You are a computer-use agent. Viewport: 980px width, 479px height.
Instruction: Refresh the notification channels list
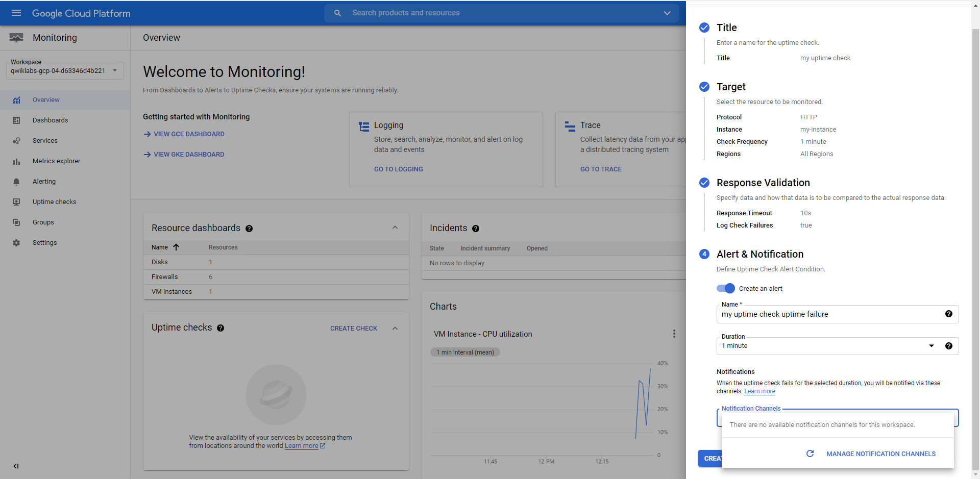(810, 453)
